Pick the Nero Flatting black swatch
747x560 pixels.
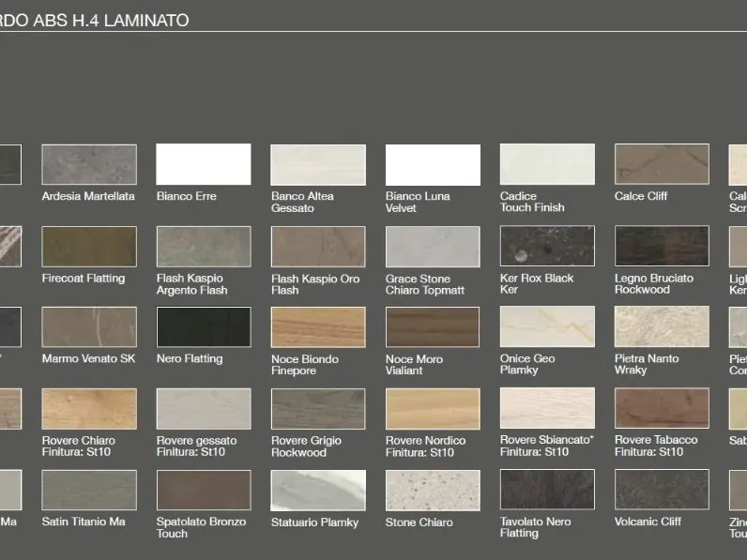204,326
